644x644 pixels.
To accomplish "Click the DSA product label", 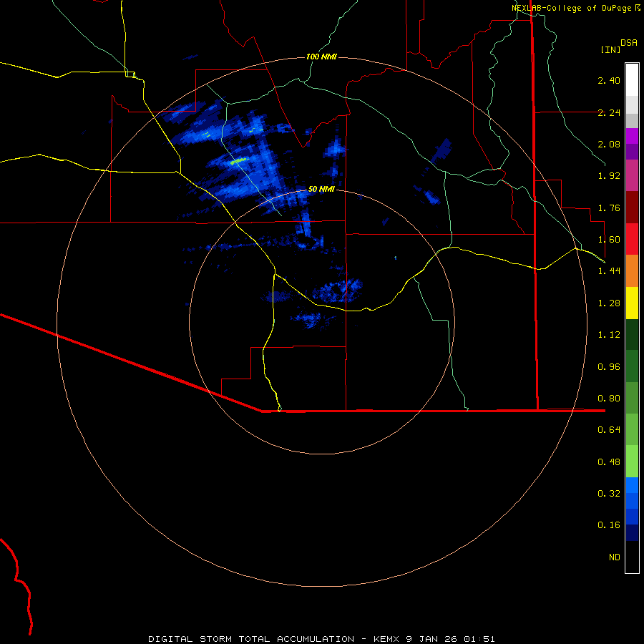I will click(x=629, y=43).
